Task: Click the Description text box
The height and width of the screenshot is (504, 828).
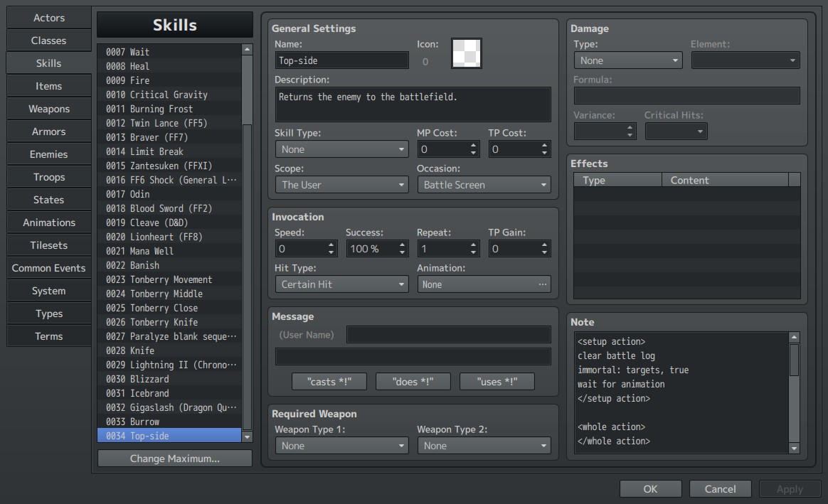Action: [x=413, y=104]
